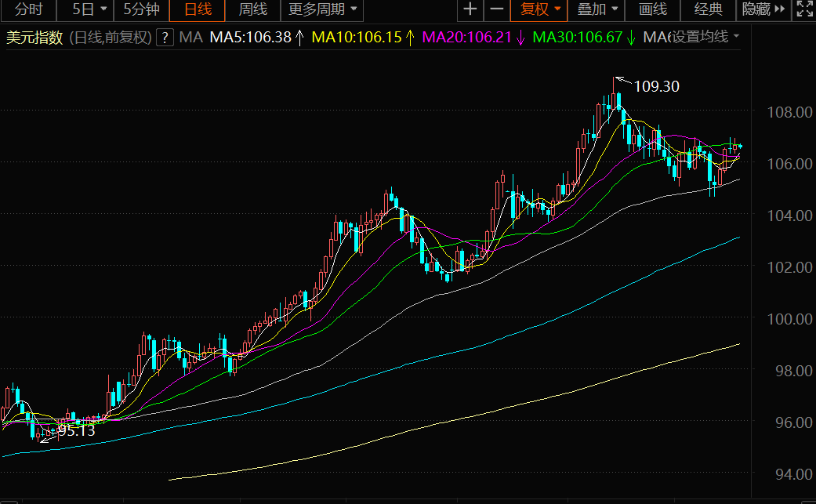This screenshot has height=504, width=816.
Task: Click the MA20:106.21 indicator value
Action: click(467, 38)
